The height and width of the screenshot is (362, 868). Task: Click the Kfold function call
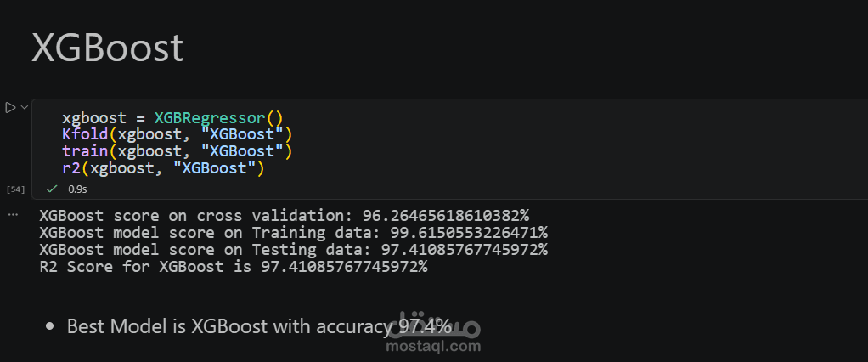coord(85,134)
